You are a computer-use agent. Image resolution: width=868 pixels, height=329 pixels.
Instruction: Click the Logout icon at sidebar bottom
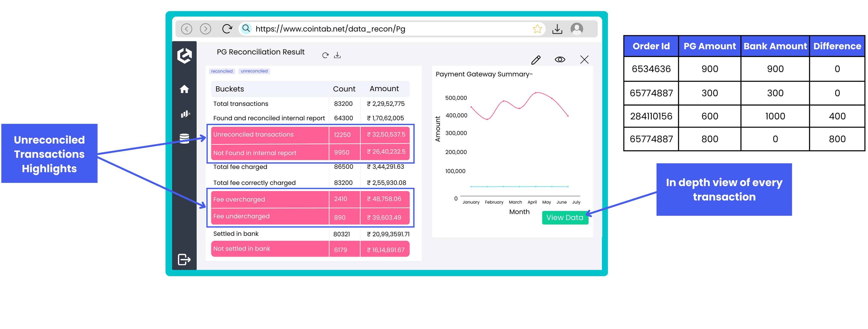[184, 259]
